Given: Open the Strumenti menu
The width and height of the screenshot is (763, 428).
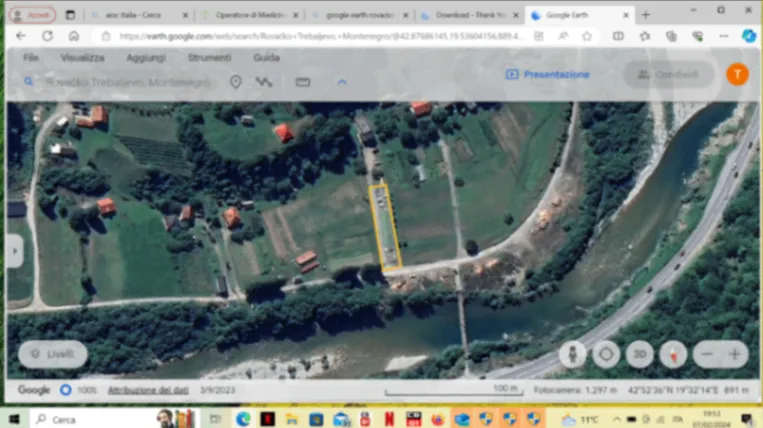Looking at the screenshot, I should point(209,57).
